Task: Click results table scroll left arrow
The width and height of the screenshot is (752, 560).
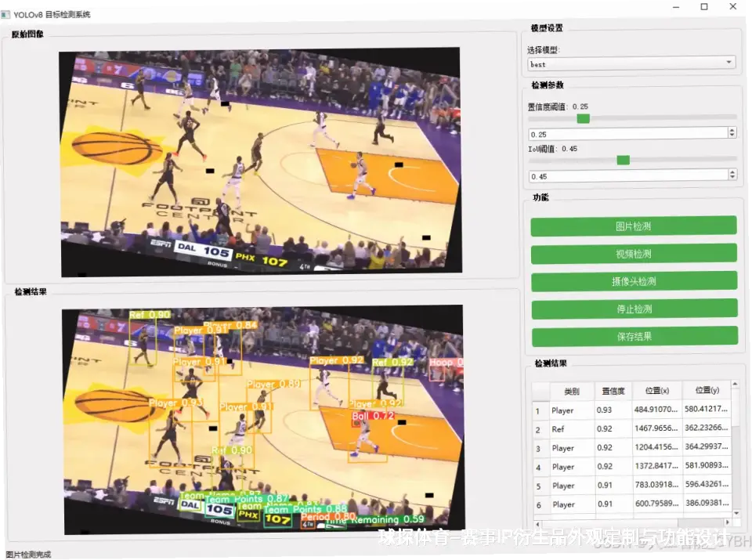Action: 537,523
